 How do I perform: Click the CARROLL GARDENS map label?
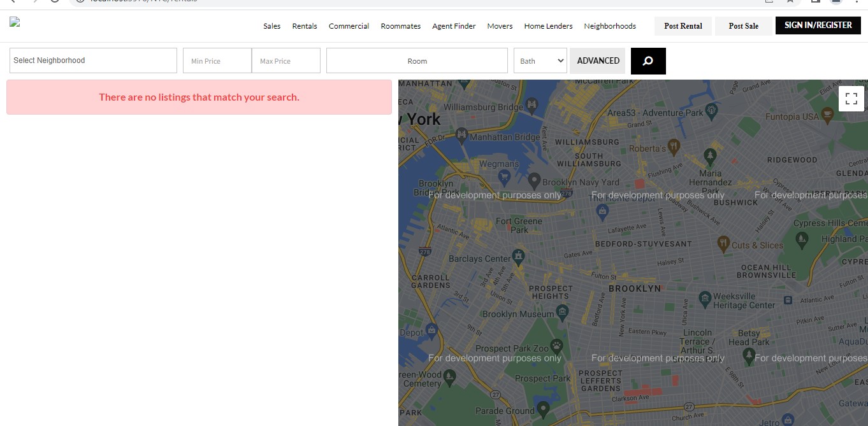click(430, 281)
